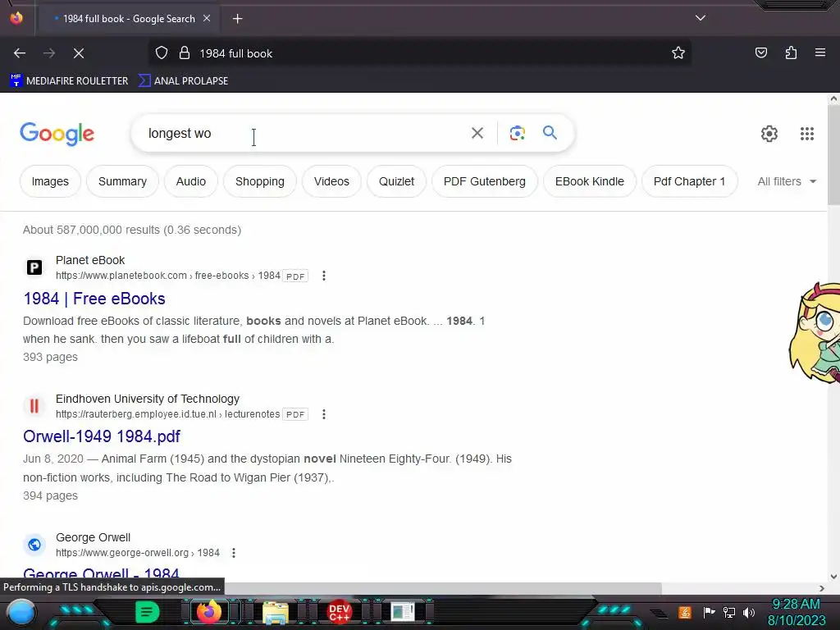Open the Save to Pocket icon
840x630 pixels.
click(760, 53)
